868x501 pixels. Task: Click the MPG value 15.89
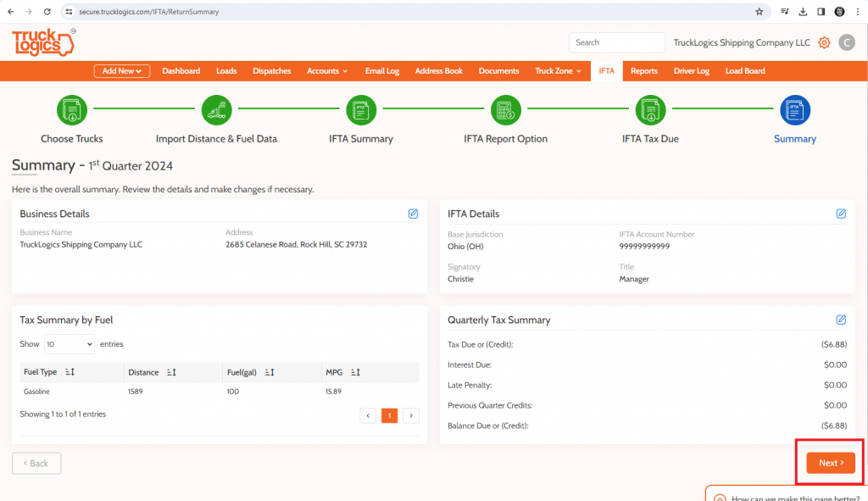click(333, 392)
